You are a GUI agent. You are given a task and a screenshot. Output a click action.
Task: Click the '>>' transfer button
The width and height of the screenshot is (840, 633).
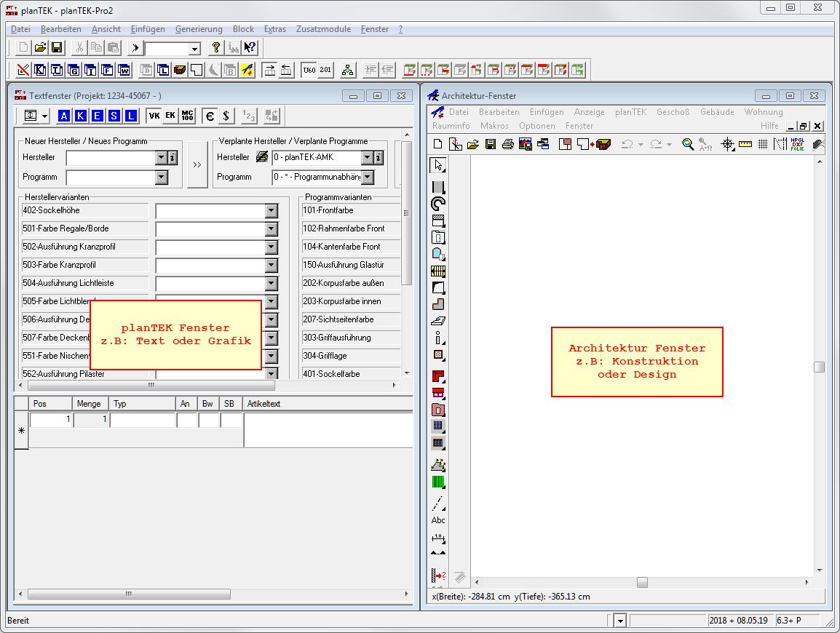point(197,165)
